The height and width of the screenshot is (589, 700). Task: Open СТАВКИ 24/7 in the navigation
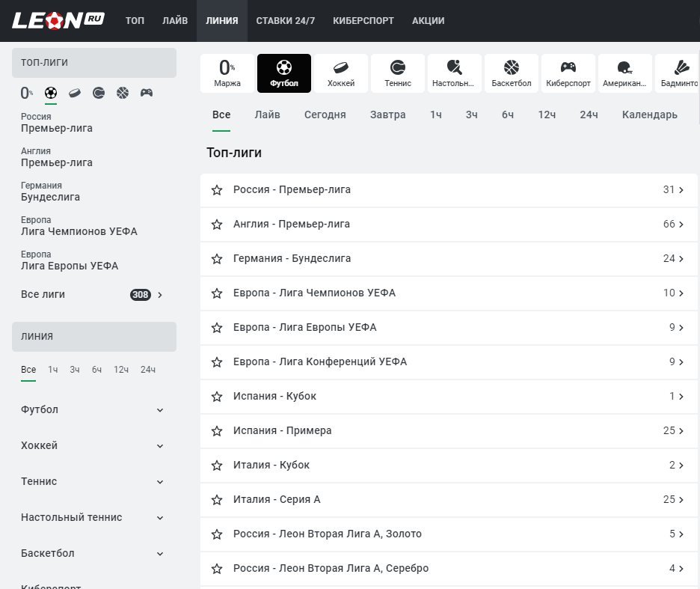point(285,20)
